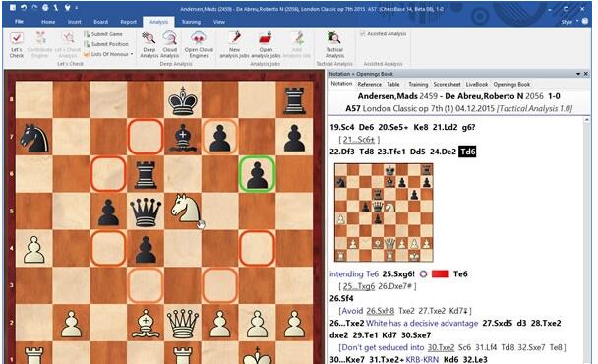Switch to the Training ribbon tab
This screenshot has width=598, height=364.
tap(191, 22)
